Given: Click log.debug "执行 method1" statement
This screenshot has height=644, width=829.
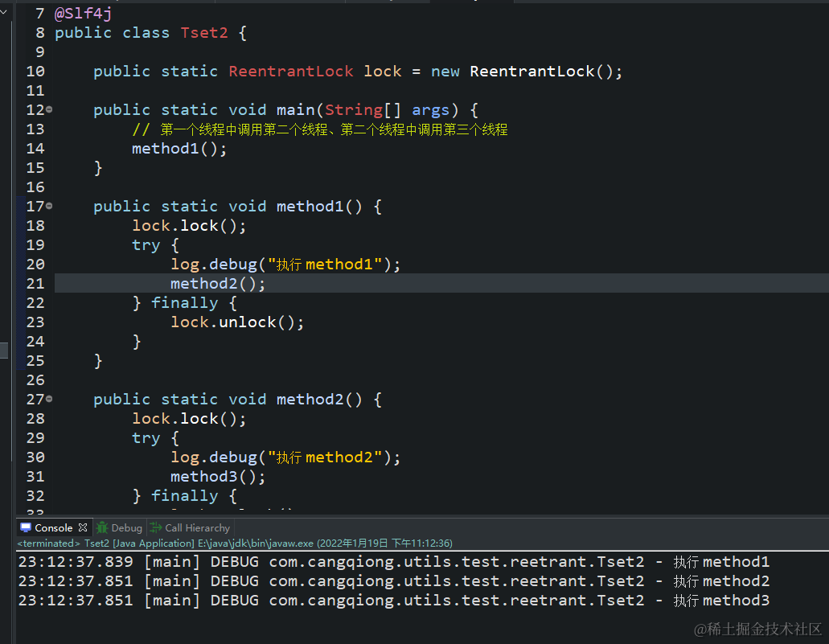Looking at the screenshot, I should click(x=285, y=264).
